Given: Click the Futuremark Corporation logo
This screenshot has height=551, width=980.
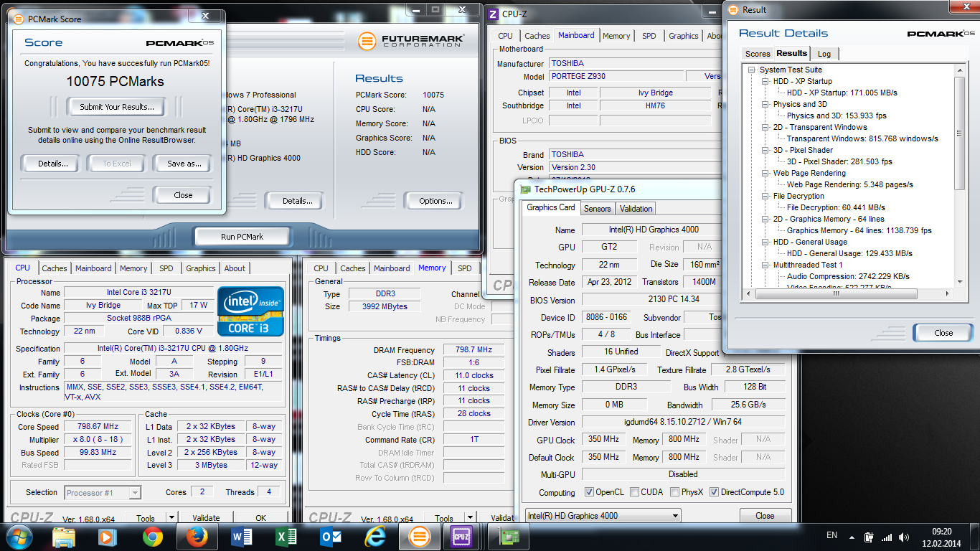Looking at the screenshot, I should point(411,41).
